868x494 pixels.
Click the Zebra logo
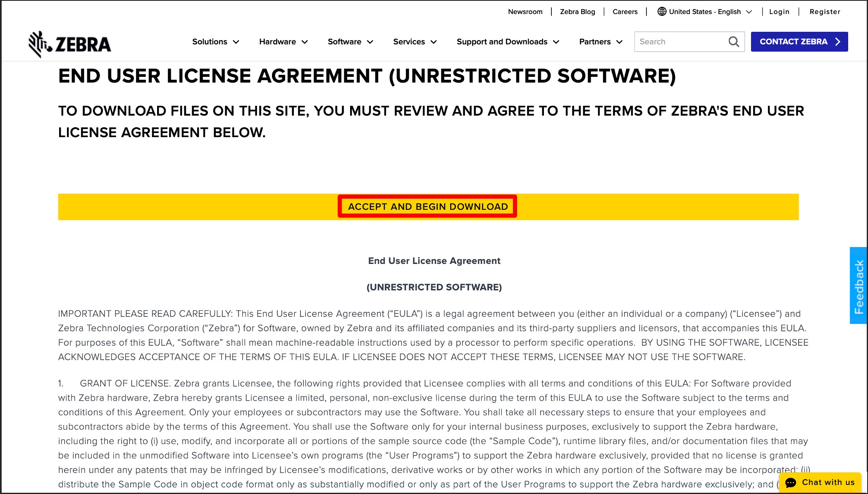tap(69, 44)
